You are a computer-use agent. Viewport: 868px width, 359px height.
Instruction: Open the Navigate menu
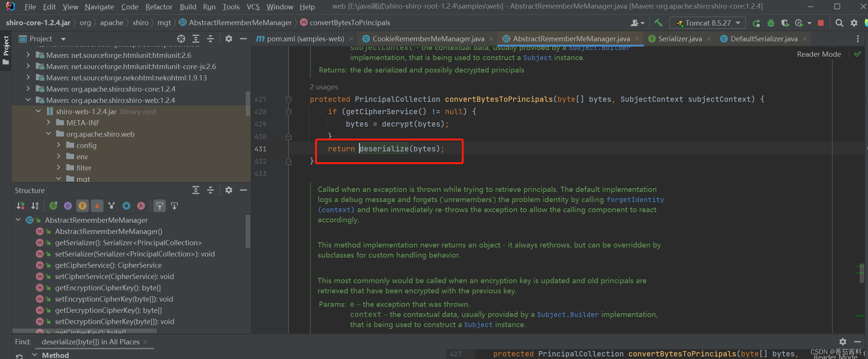click(x=99, y=7)
